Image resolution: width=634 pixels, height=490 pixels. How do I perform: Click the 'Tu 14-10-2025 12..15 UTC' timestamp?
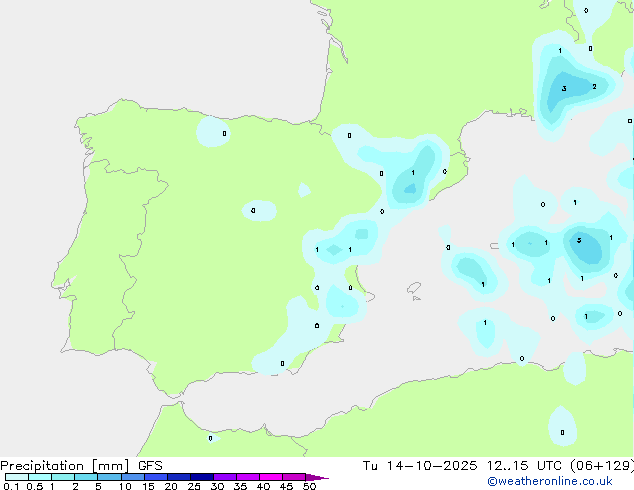(x=464, y=466)
